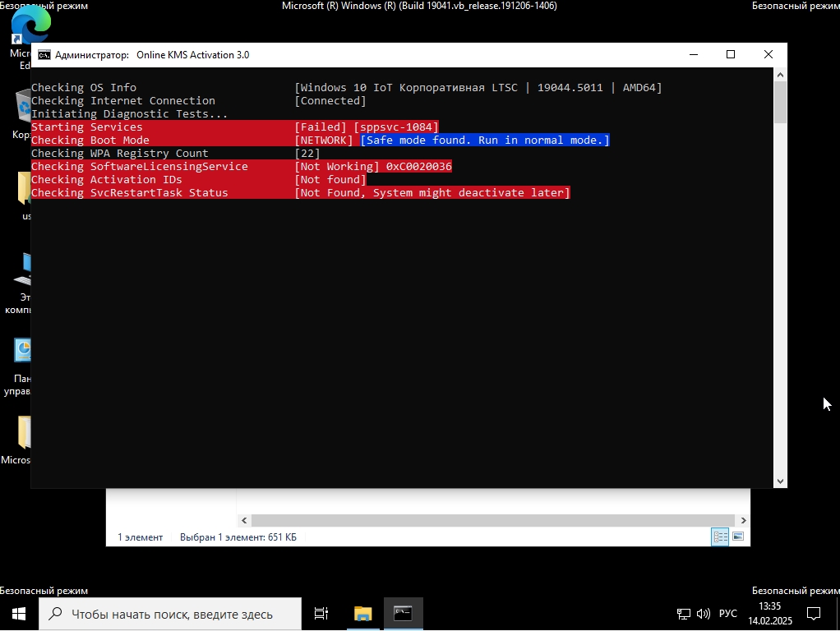Click the '[NETWORK]' boot mode value

point(324,140)
